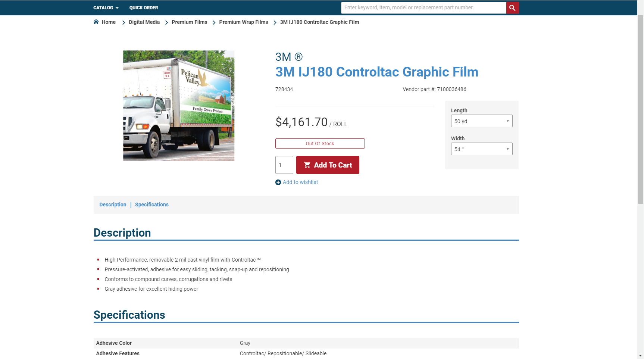Image resolution: width=644 pixels, height=359 pixels.
Task: Click the $4,161.70 price text
Action: point(301,122)
